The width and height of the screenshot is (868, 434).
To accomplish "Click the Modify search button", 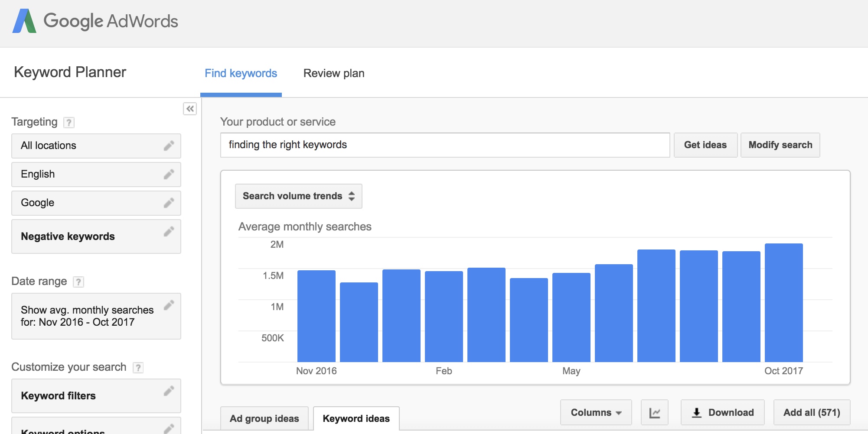I will click(x=780, y=145).
